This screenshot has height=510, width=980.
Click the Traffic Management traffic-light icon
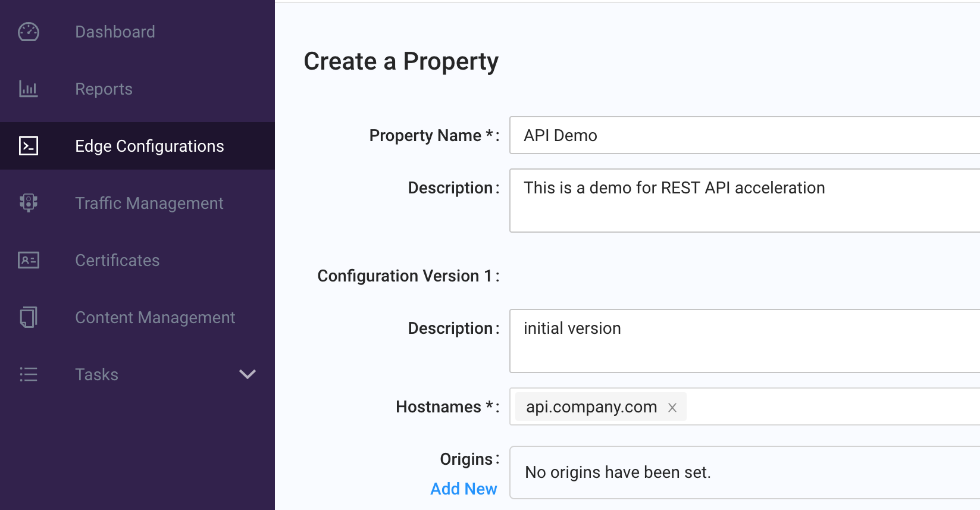point(29,203)
